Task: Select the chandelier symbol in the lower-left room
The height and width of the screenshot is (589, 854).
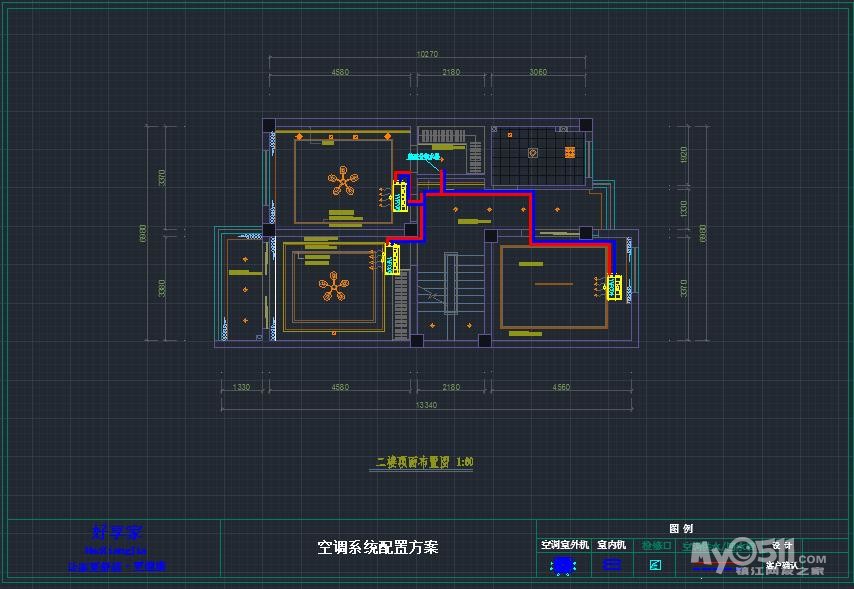Action: coord(334,289)
